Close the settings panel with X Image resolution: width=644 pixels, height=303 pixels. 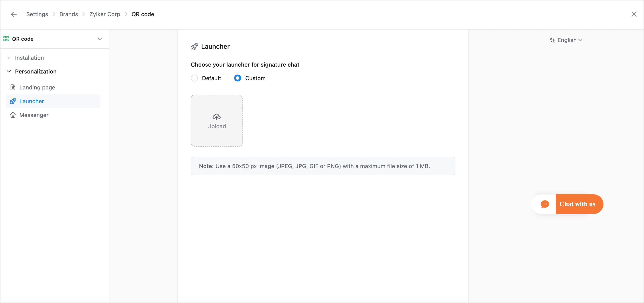[x=634, y=14]
